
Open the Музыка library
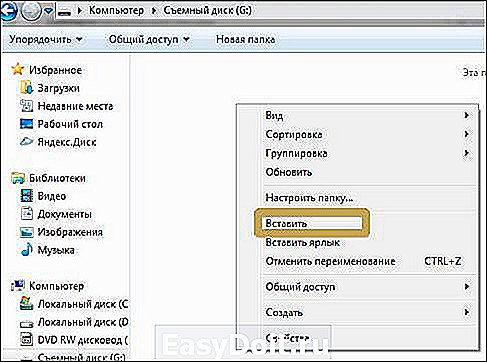(x=56, y=250)
